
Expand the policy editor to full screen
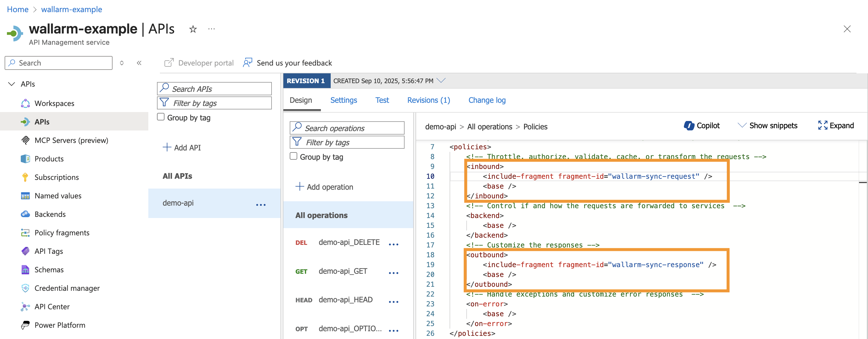[x=835, y=125]
